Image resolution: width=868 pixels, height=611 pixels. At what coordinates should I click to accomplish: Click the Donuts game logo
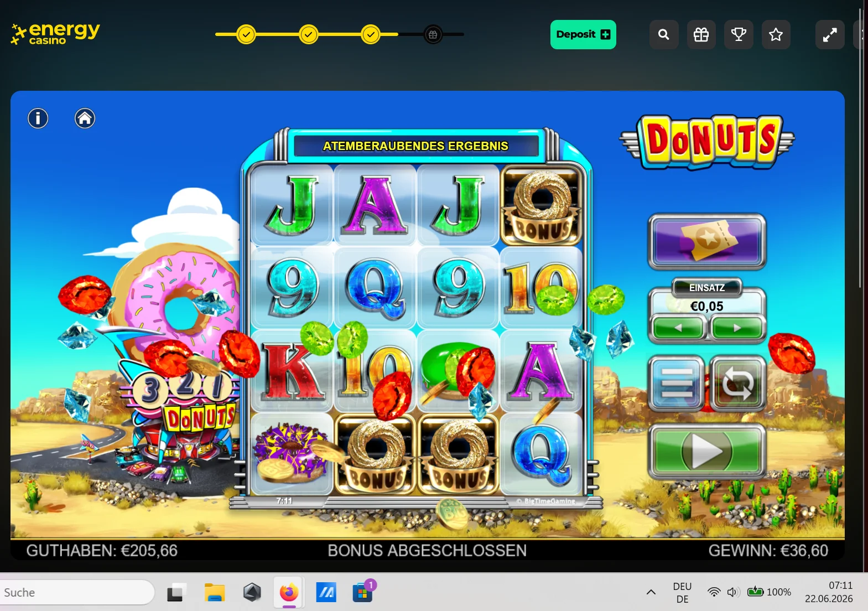click(707, 141)
